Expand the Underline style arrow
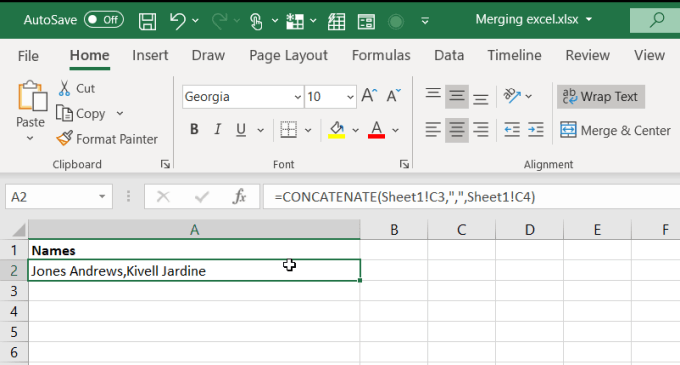 coord(260,130)
